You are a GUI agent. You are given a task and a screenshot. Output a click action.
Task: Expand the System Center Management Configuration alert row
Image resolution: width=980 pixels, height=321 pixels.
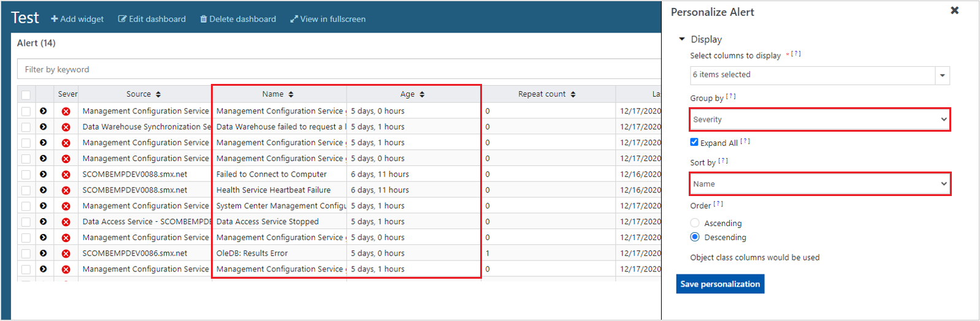[x=44, y=206]
